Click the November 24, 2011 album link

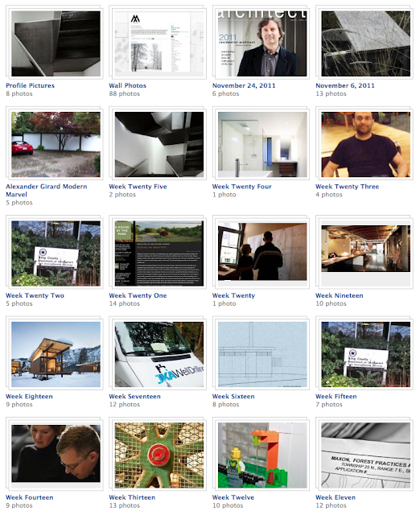tap(244, 85)
